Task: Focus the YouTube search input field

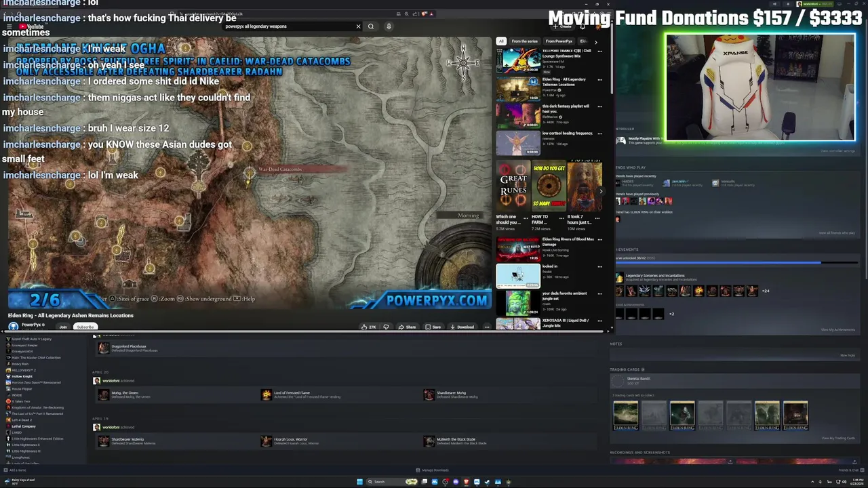Action: [288, 26]
